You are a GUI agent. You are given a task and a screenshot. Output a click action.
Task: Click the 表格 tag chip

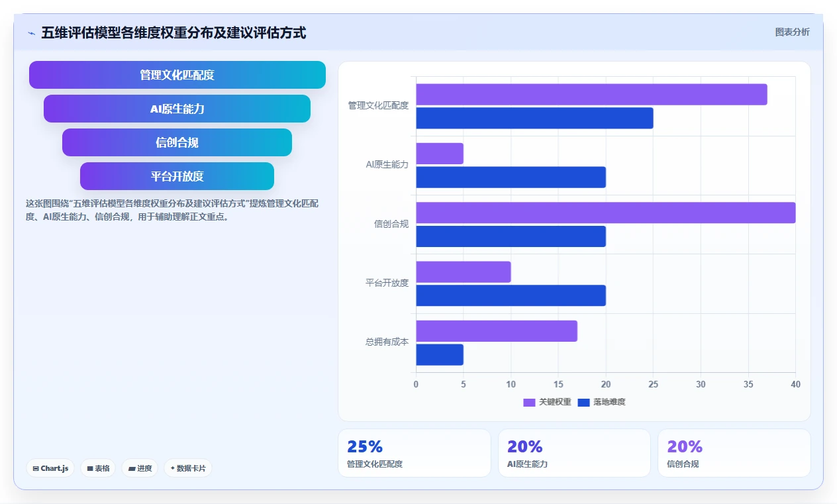(98, 468)
